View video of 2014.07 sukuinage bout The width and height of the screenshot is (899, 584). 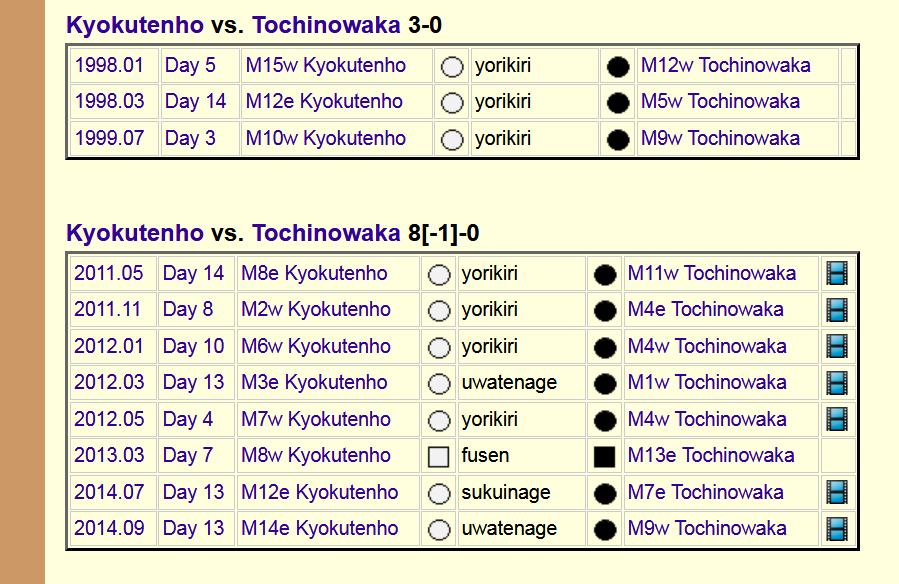(x=836, y=492)
